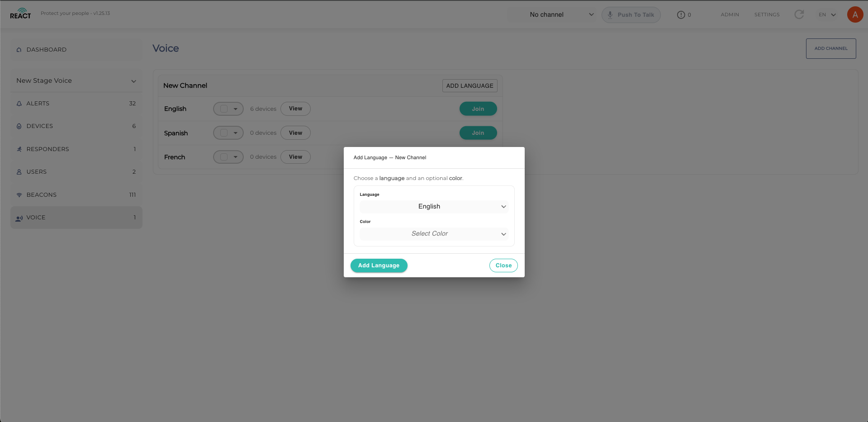Open the No channel dropdown
Image resolution: width=868 pixels, height=422 pixels.
click(552, 14)
